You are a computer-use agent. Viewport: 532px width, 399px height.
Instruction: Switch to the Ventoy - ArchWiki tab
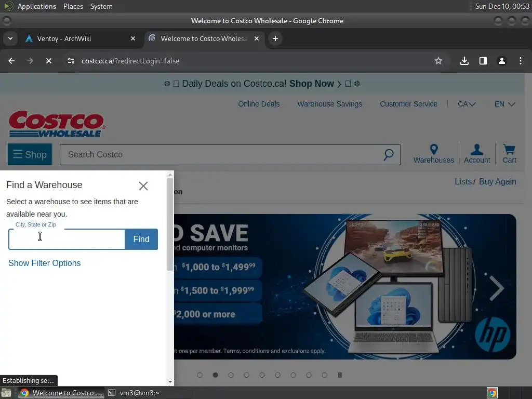pos(81,38)
